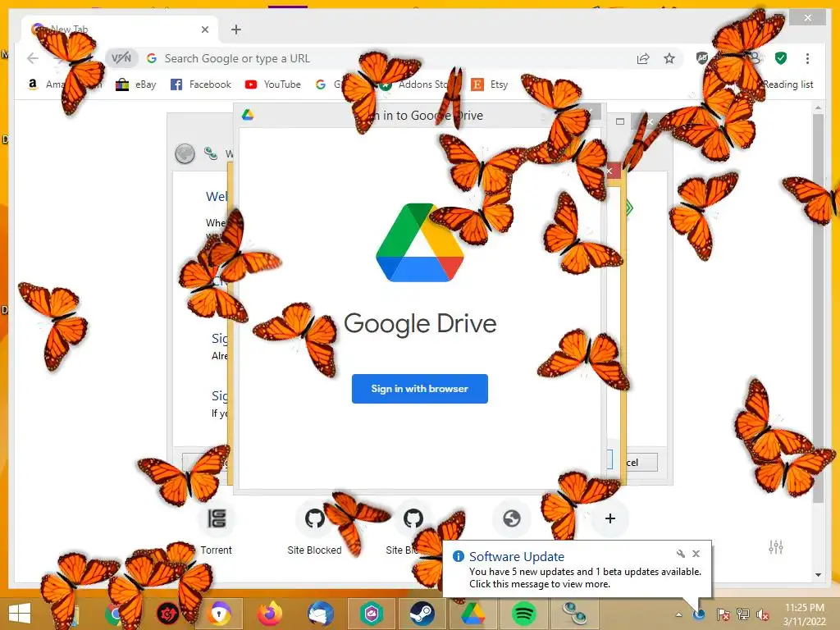Open Spotify from the taskbar
This screenshot has width=840, height=630.
523,614
